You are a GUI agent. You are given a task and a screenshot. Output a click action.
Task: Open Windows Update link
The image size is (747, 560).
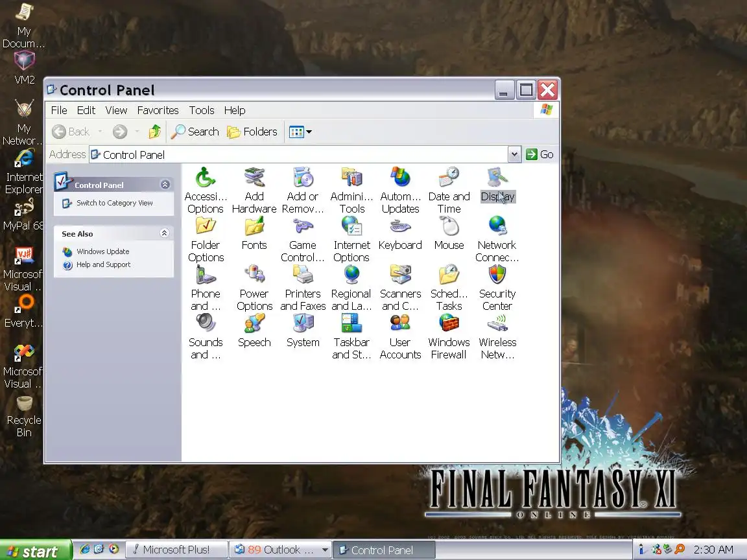point(102,251)
